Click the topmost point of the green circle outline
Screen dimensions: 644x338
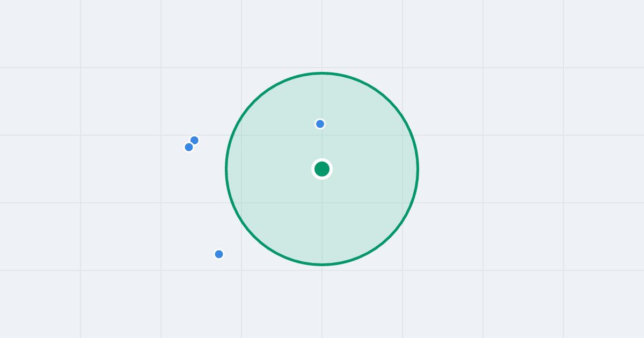(x=322, y=73)
